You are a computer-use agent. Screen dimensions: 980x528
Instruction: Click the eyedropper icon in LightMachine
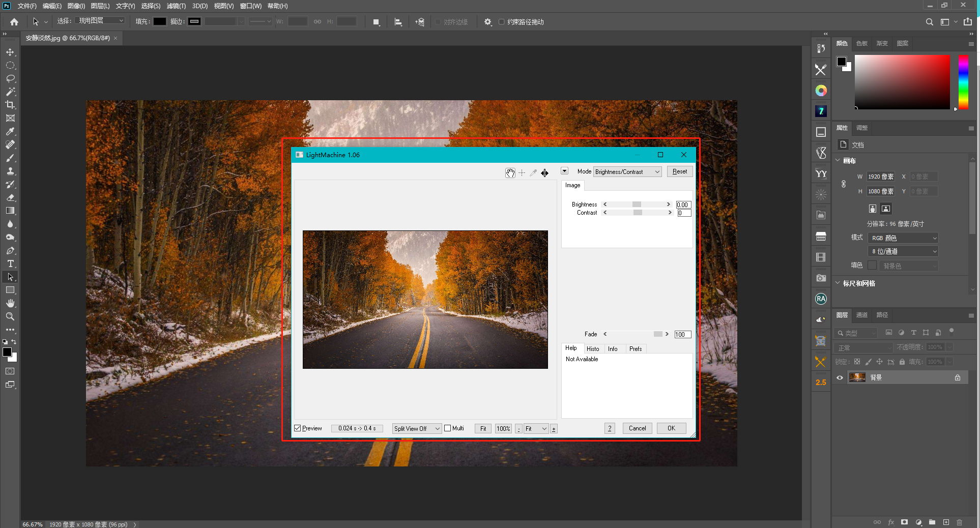pos(533,173)
